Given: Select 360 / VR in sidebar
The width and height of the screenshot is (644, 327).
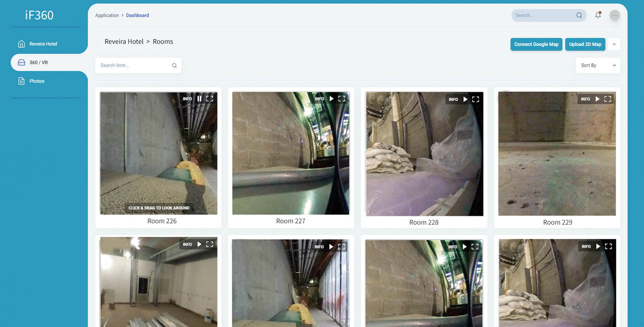Looking at the screenshot, I should click(39, 62).
